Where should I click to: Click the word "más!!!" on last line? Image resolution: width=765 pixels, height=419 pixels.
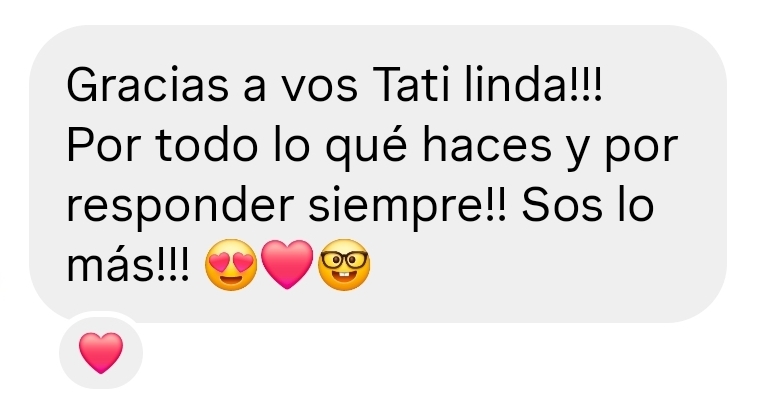[127, 265]
